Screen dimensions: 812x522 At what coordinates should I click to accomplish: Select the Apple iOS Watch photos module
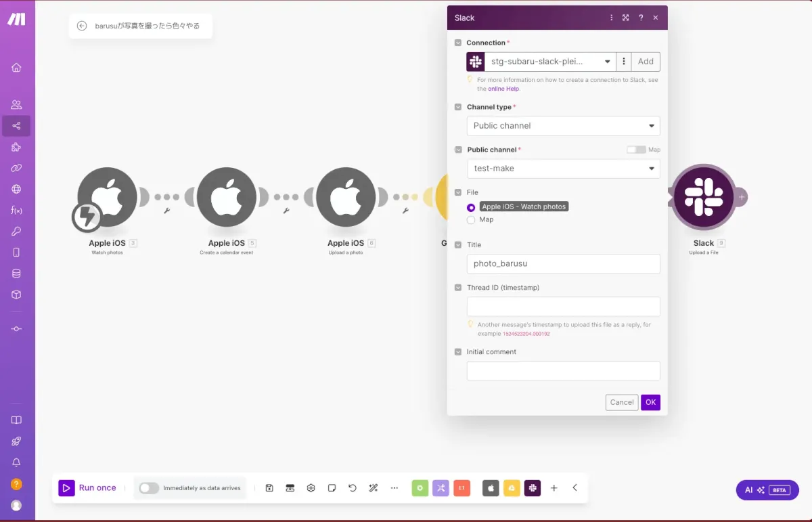click(107, 197)
